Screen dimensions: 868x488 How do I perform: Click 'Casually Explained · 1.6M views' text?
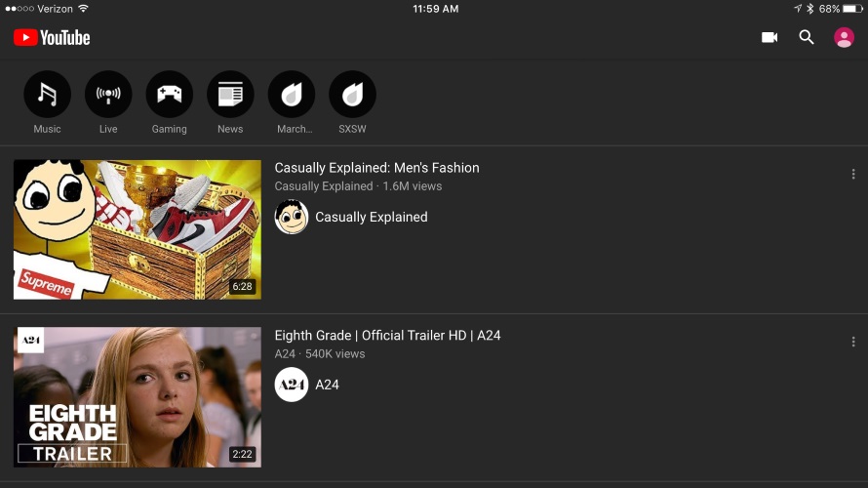coord(358,186)
